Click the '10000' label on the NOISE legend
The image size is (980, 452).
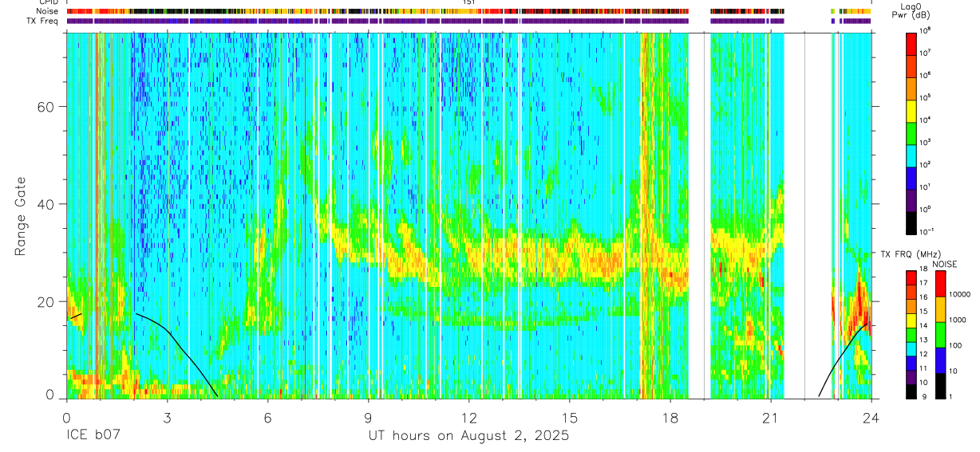958,295
